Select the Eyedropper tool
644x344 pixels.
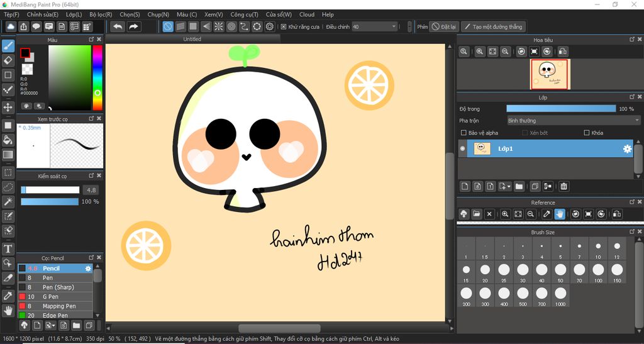tap(8, 296)
